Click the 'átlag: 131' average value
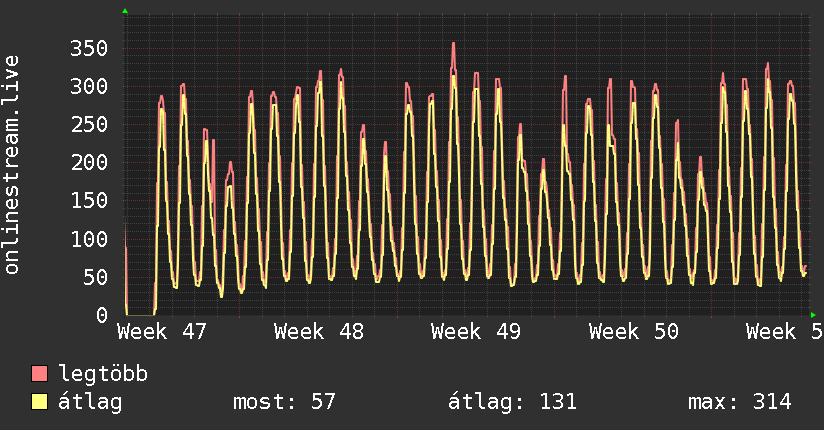 pyautogui.click(x=512, y=402)
